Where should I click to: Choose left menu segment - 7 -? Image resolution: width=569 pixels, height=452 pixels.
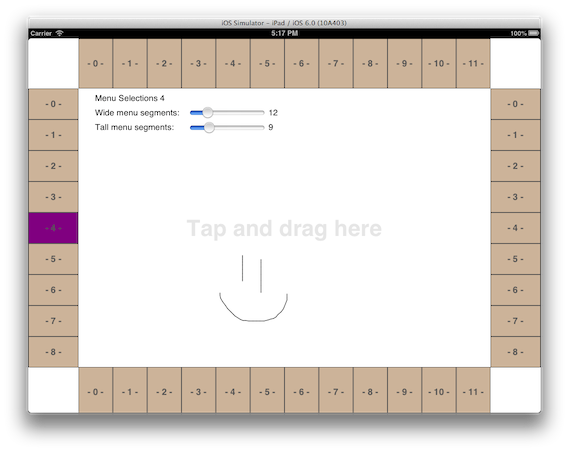[x=53, y=321]
